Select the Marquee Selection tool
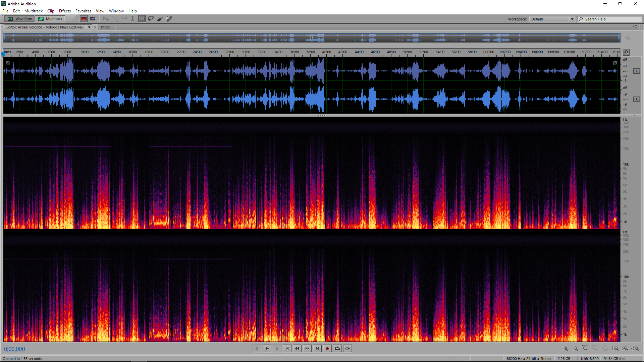The height and width of the screenshot is (362, 644). (142, 19)
